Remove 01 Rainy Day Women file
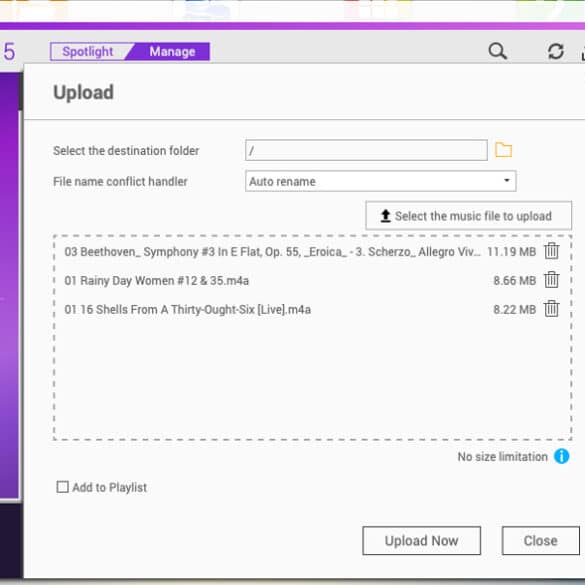 pyautogui.click(x=551, y=280)
